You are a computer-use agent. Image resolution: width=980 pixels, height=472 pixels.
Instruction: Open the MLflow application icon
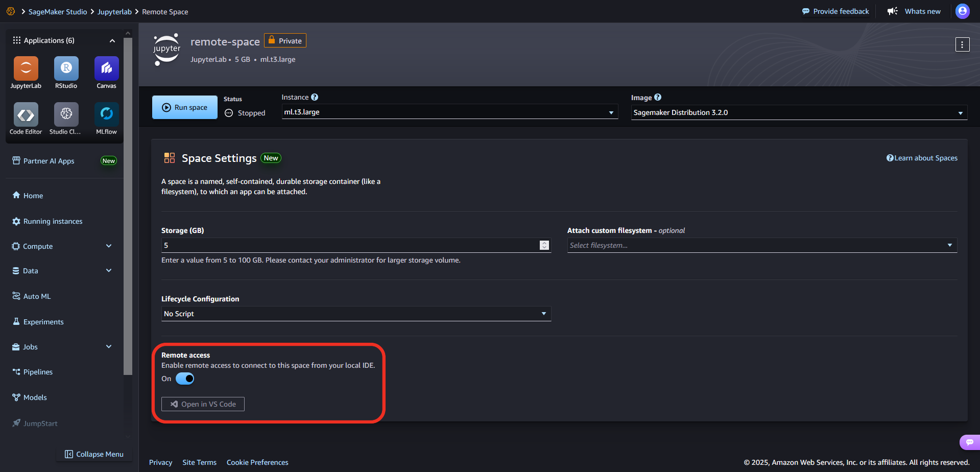point(107,114)
